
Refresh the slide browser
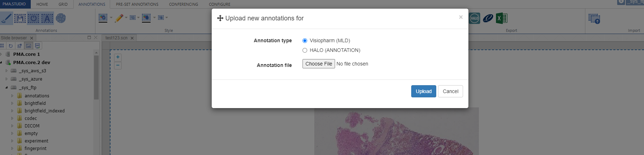(x=11, y=46)
